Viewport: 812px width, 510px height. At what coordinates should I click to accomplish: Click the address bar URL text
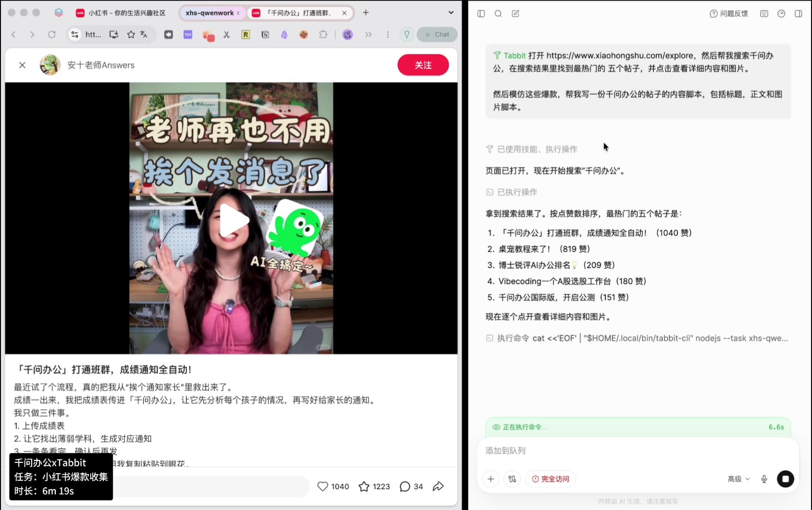tap(93, 34)
